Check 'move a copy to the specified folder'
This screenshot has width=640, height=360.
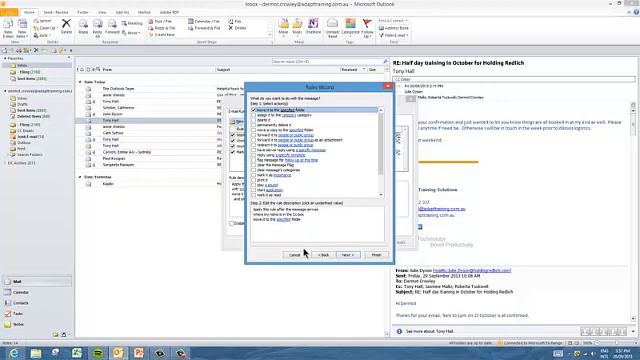(x=253, y=130)
